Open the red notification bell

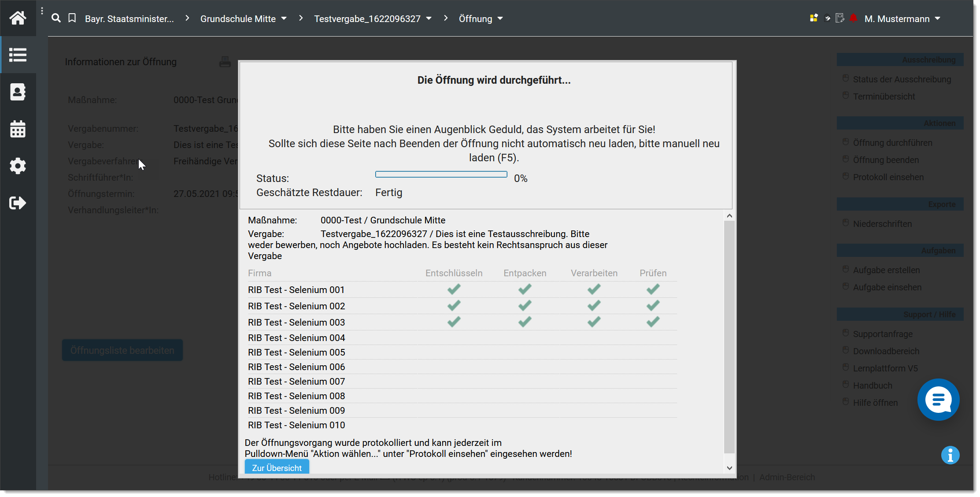853,18
